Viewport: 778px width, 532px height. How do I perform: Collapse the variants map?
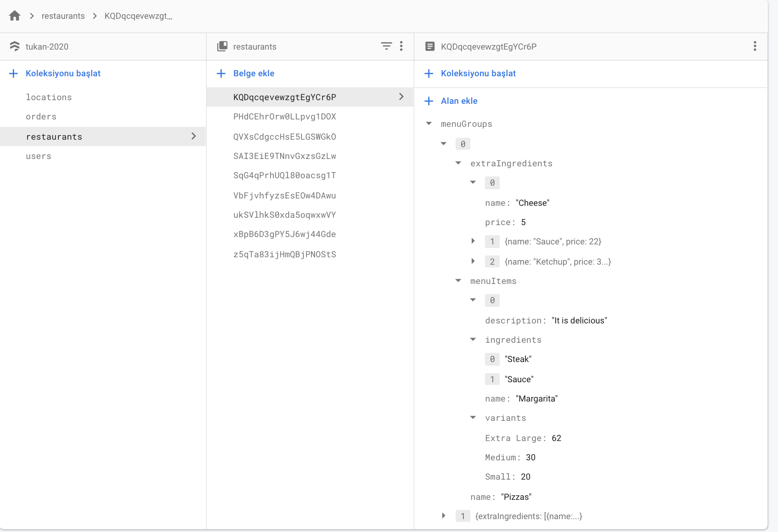[x=473, y=418]
